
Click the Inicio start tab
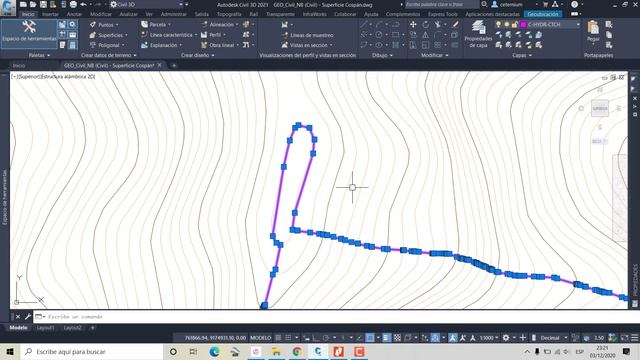click(19, 65)
